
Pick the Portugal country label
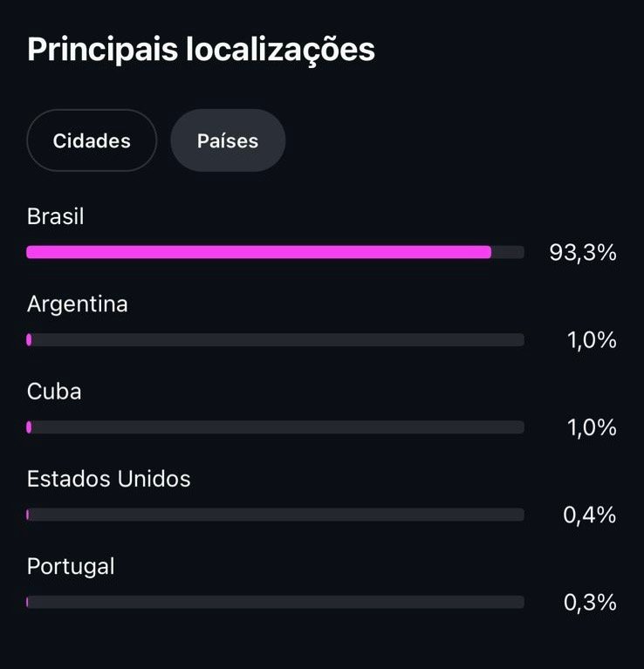coord(71,566)
